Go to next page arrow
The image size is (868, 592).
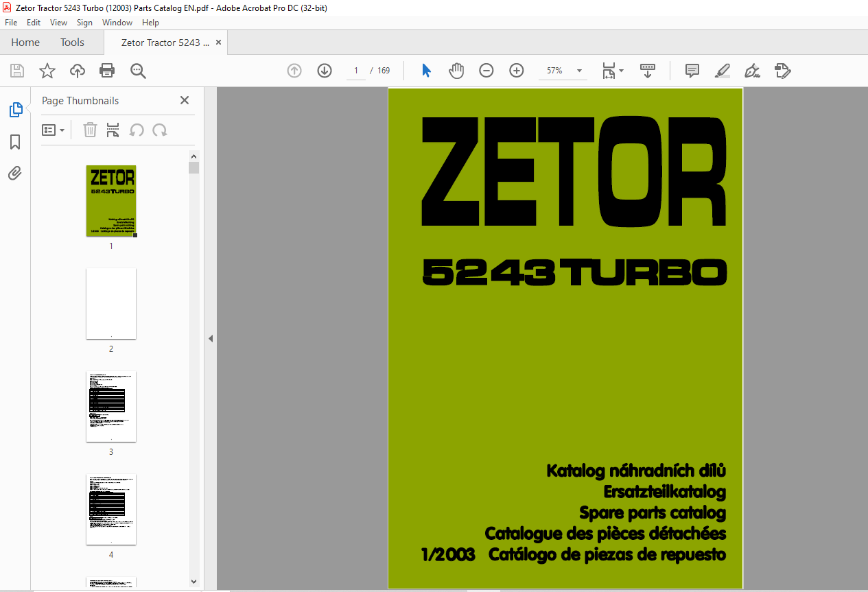[x=325, y=71]
